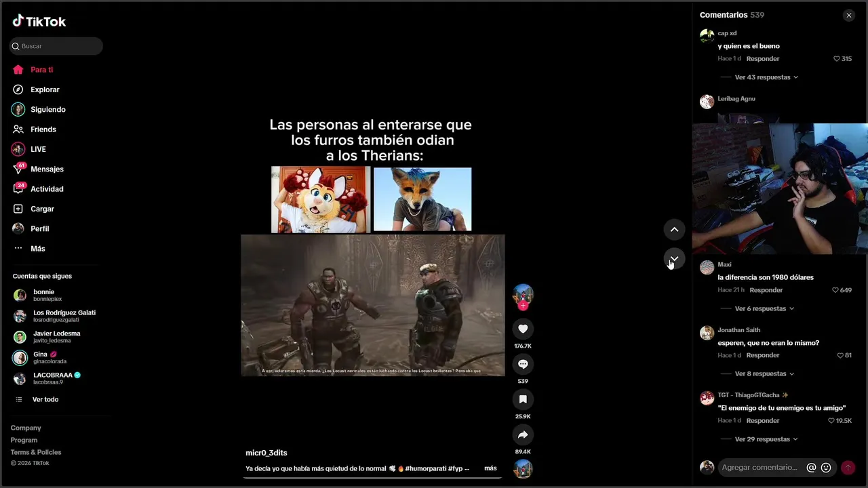868x488 pixels.
Task: Expand the Program footer section
Action: [24, 440]
